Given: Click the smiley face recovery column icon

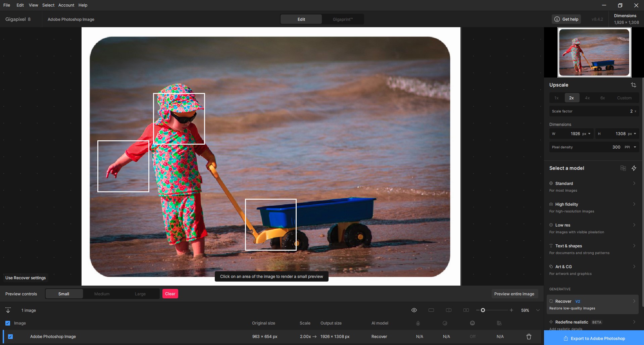Looking at the screenshot, I should [472, 323].
